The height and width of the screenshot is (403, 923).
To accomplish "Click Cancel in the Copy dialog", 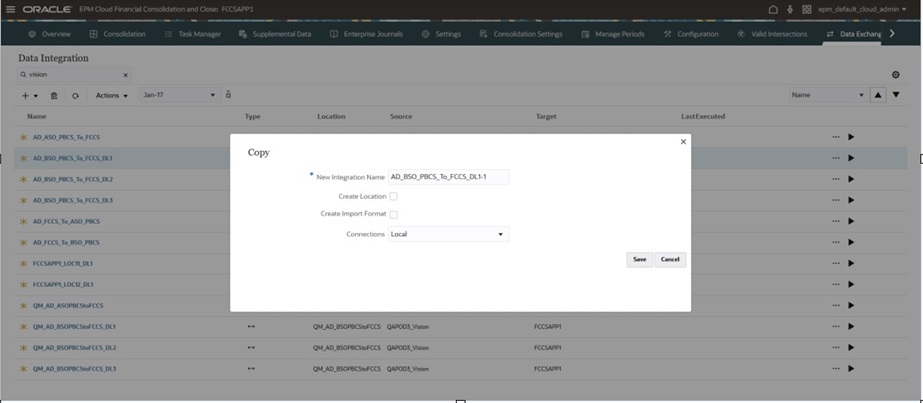I will click(x=670, y=259).
